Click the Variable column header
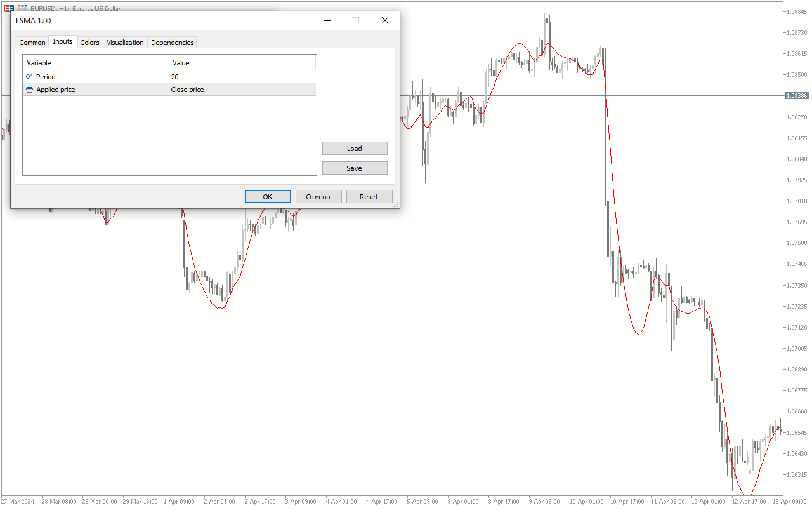 pos(96,63)
